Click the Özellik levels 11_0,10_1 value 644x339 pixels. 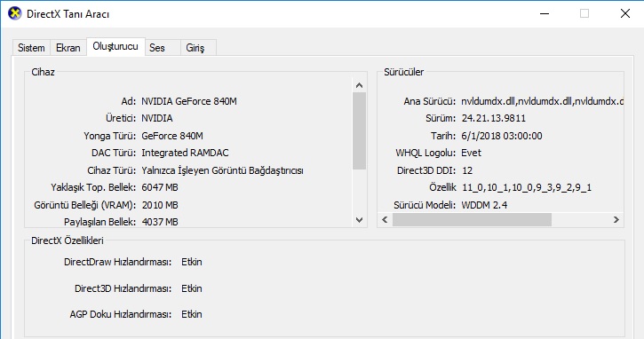[527, 187]
